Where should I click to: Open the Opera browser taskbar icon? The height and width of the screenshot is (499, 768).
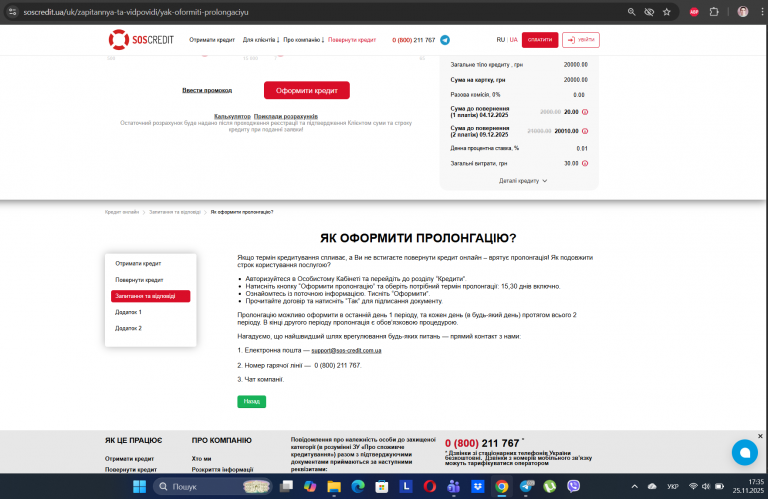[x=430, y=486]
